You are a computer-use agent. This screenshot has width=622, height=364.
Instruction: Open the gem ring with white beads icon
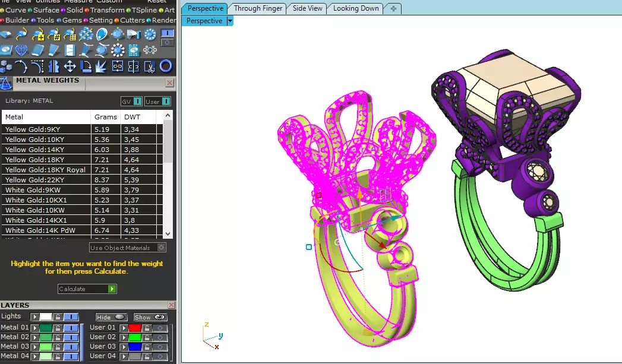coord(118,50)
